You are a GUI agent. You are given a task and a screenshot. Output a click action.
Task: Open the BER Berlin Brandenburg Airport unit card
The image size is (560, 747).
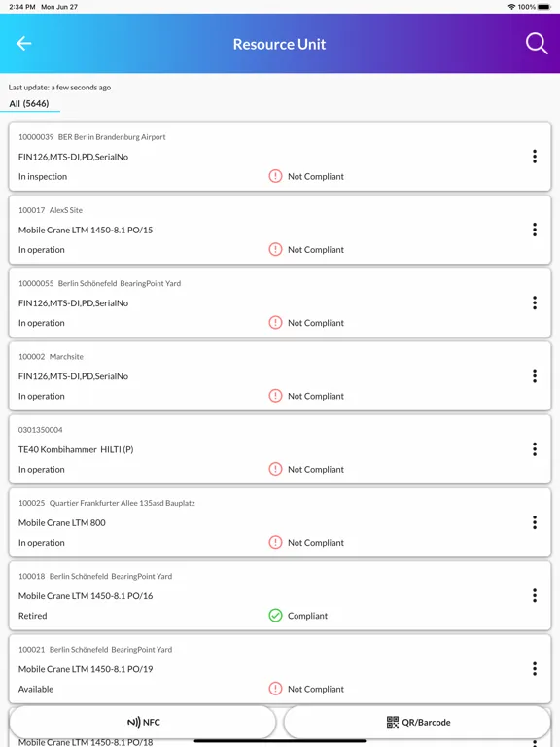tap(280, 157)
